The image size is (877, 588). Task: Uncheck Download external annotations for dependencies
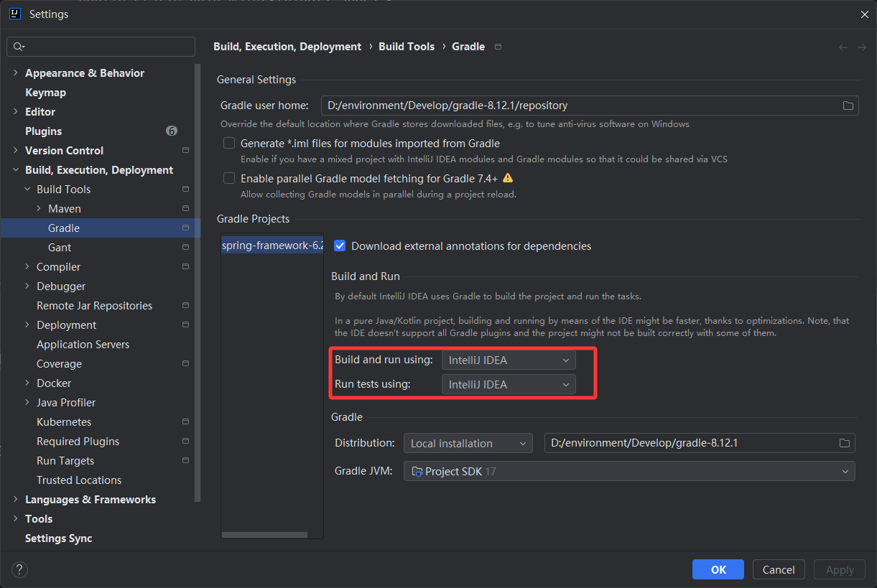click(340, 246)
